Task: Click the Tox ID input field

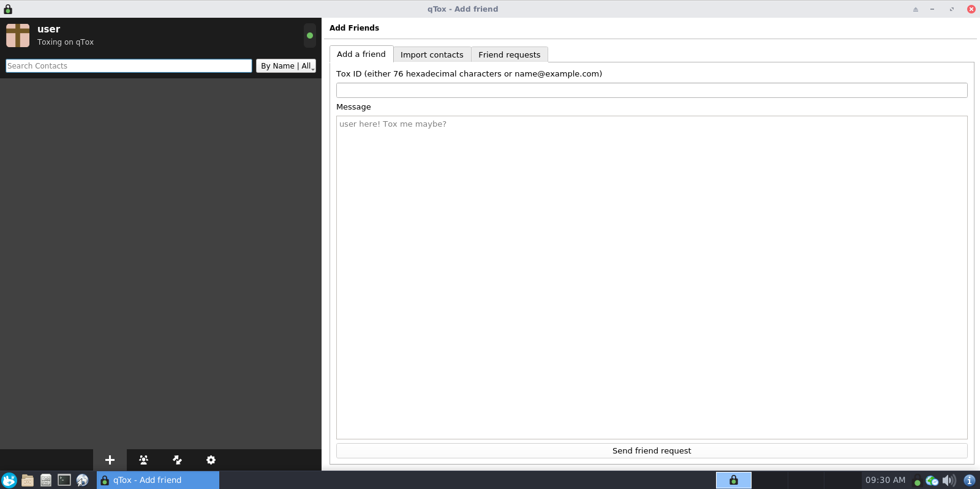Action: click(x=652, y=90)
